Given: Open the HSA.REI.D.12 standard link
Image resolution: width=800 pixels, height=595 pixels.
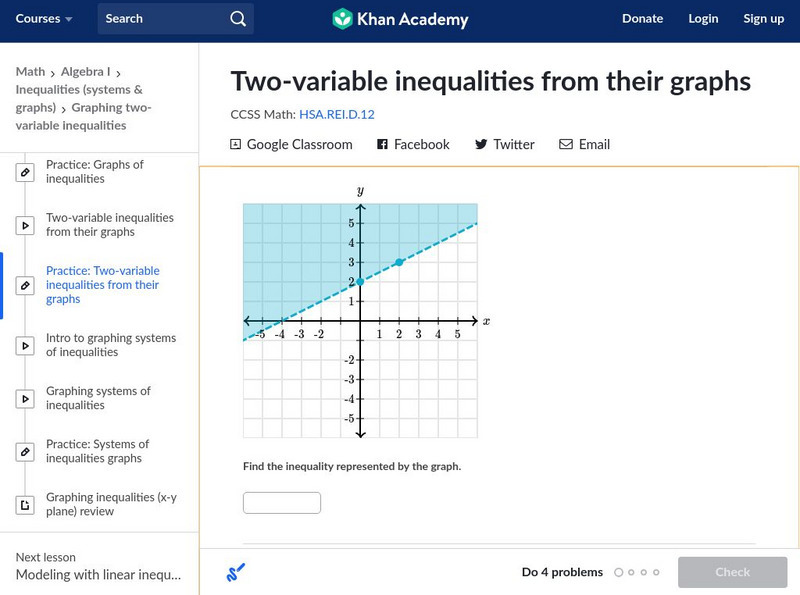Looking at the screenshot, I should click(x=337, y=115).
